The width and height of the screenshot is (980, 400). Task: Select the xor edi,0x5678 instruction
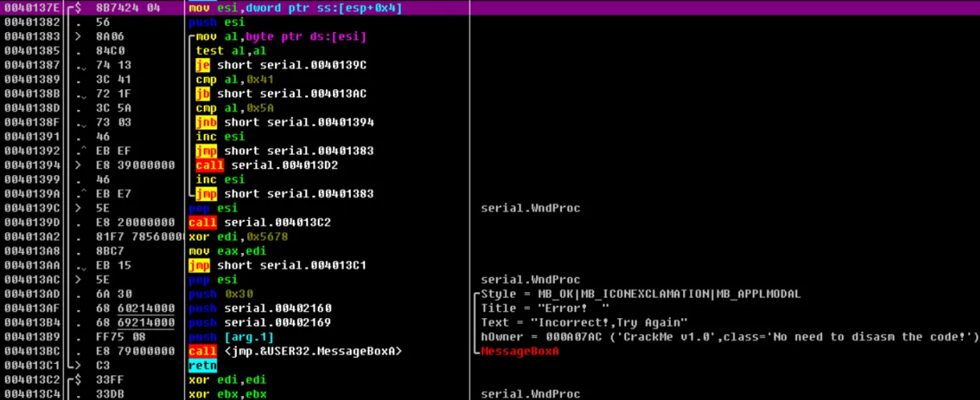point(238,237)
